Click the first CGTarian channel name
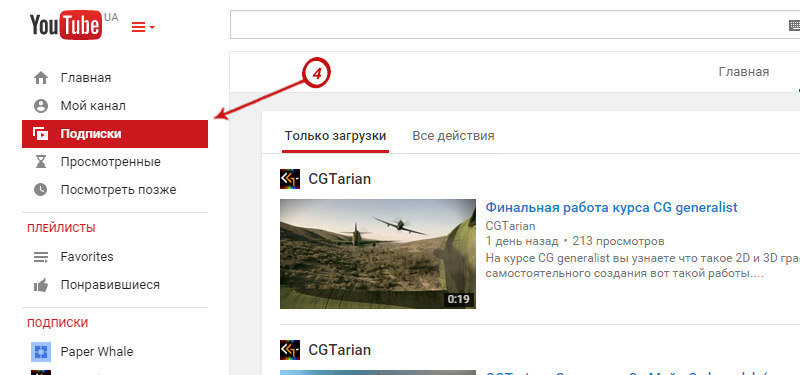The height and width of the screenshot is (375, 800). tap(339, 179)
